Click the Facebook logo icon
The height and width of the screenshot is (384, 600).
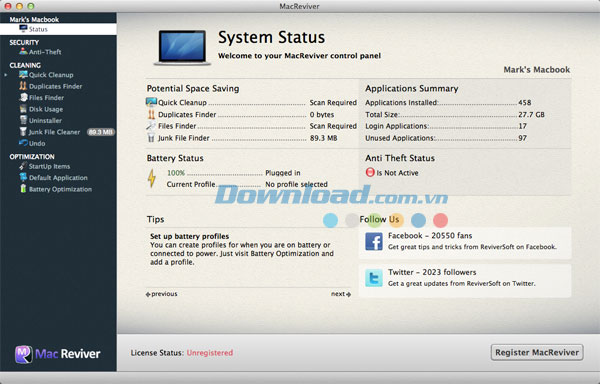click(x=374, y=241)
